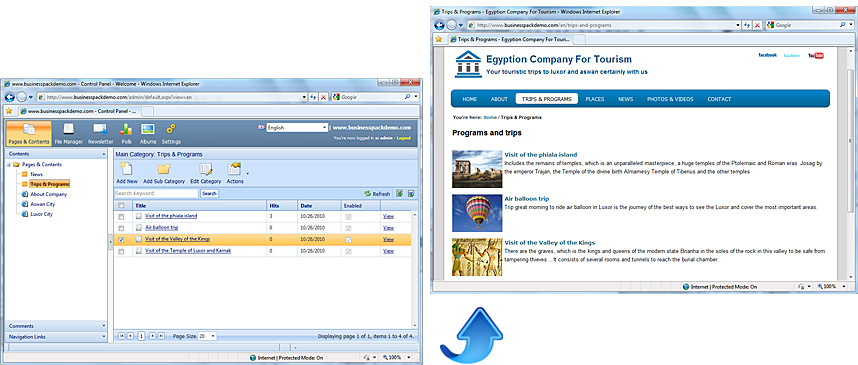Open the Page Size dropdown
Viewport: 858px width, 365px height.
pyautogui.click(x=207, y=336)
